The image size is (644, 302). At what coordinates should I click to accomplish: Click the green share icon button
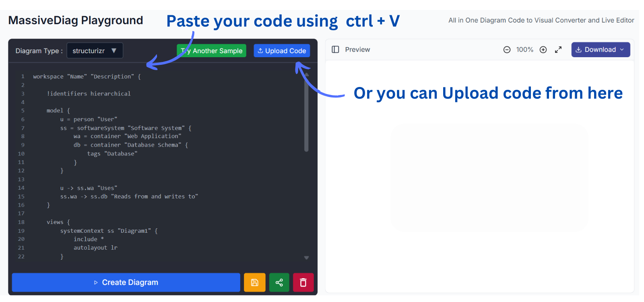pos(279,282)
